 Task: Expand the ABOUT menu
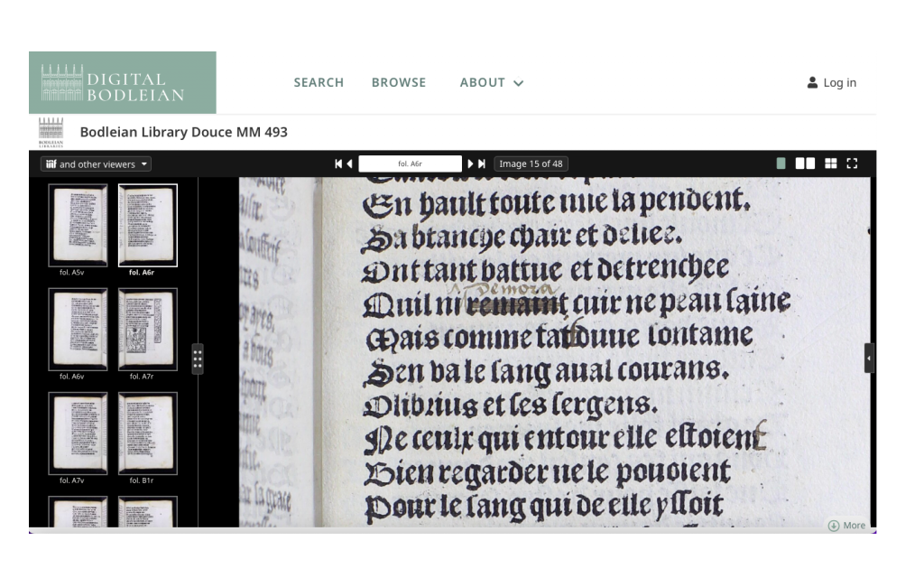pyautogui.click(x=492, y=82)
